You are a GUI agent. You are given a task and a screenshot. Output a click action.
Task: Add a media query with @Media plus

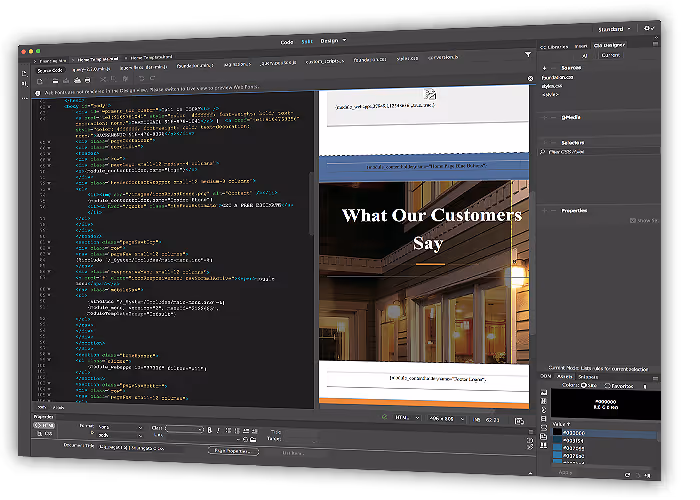544,118
